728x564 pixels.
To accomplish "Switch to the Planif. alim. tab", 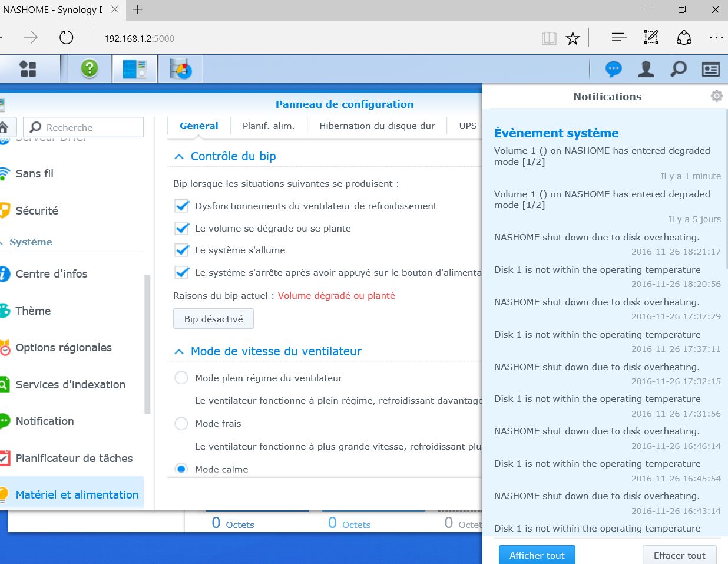I will click(x=269, y=126).
